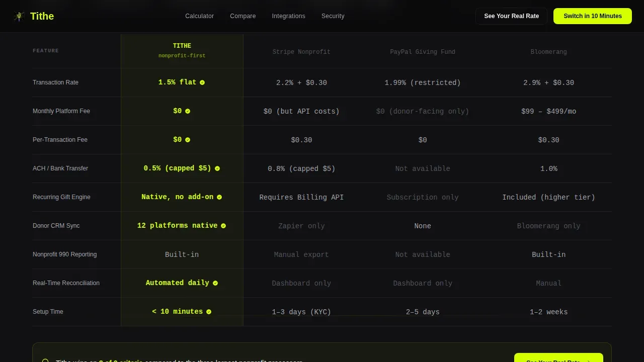
Task: Go to the Compare section
Action: 243,16
